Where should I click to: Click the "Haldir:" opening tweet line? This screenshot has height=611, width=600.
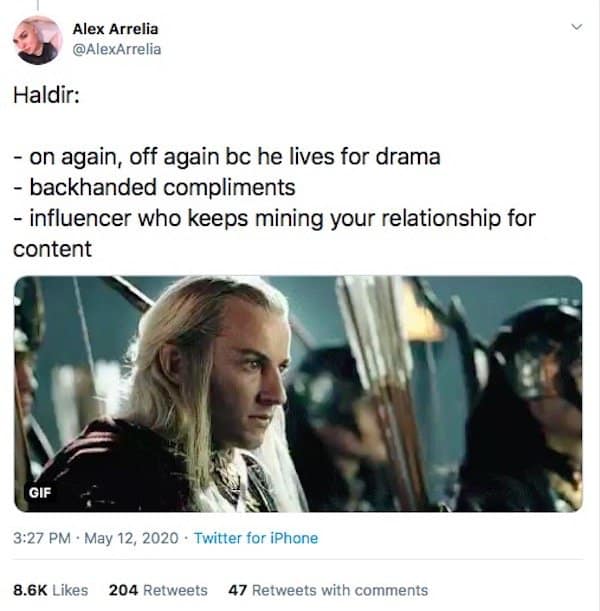[x=46, y=95]
